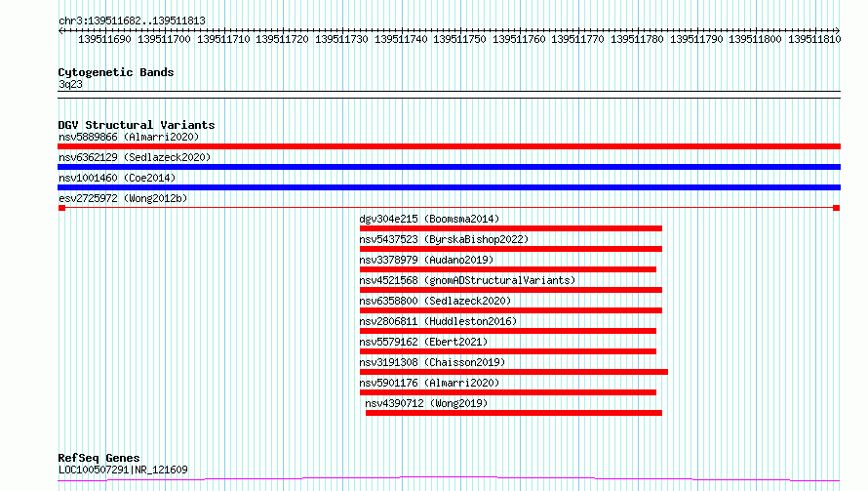Click ruler position 139511800
The width and height of the screenshot is (868, 491).
tap(755, 39)
